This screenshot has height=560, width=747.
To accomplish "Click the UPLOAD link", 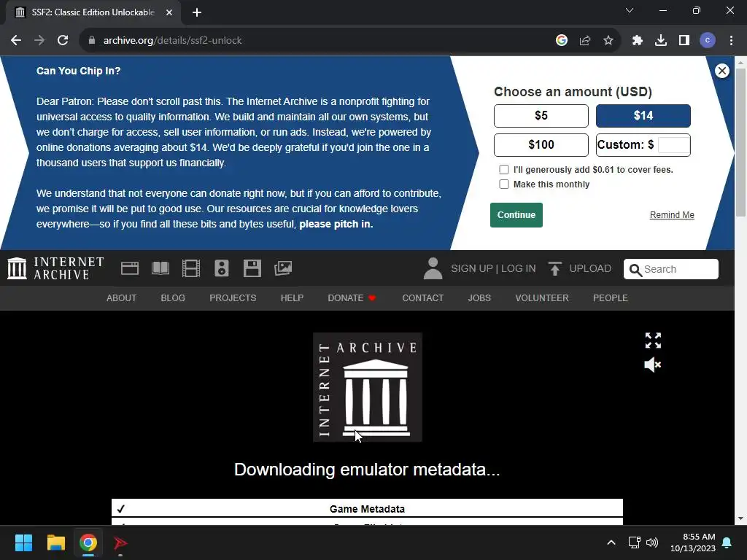I will pos(589,268).
